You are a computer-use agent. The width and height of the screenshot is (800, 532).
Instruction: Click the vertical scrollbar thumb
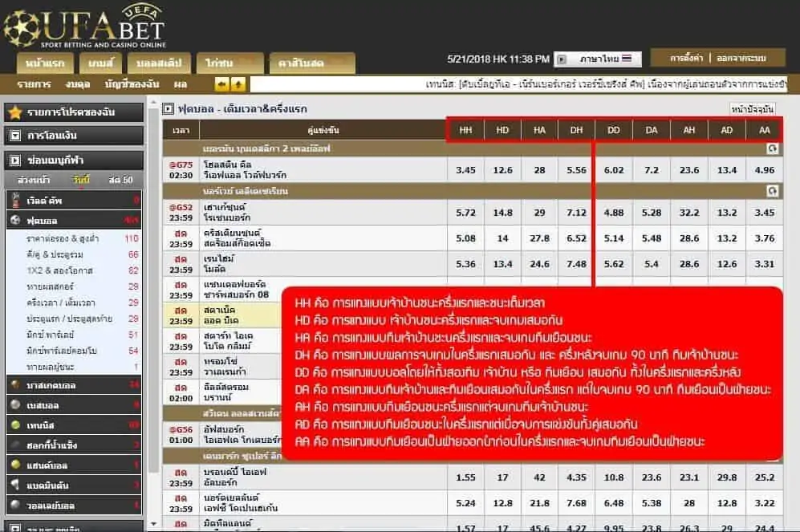coord(153,290)
